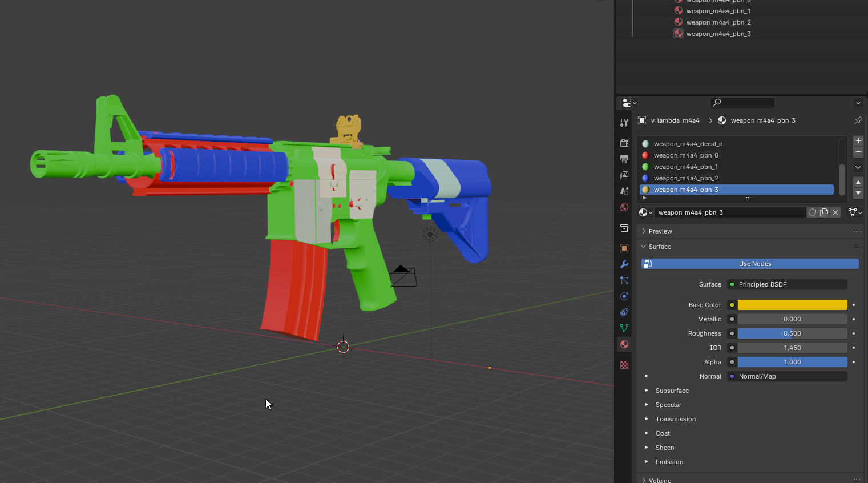Open the Object Properties tab

coord(624,248)
